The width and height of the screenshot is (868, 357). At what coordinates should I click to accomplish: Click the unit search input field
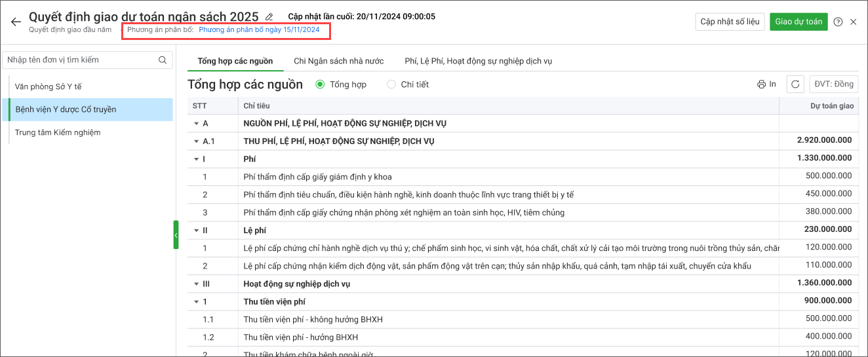coord(79,60)
